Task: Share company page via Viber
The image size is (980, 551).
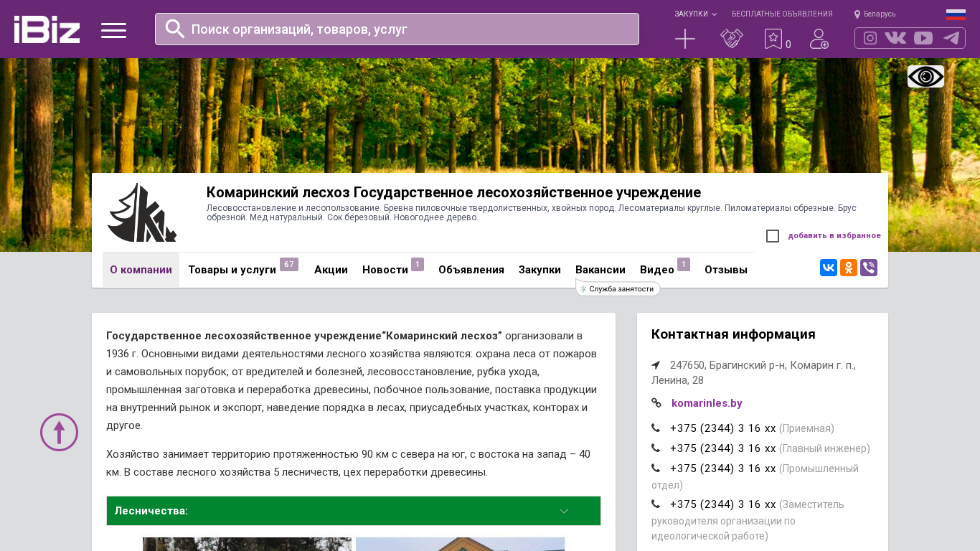Action: pyautogui.click(x=869, y=268)
